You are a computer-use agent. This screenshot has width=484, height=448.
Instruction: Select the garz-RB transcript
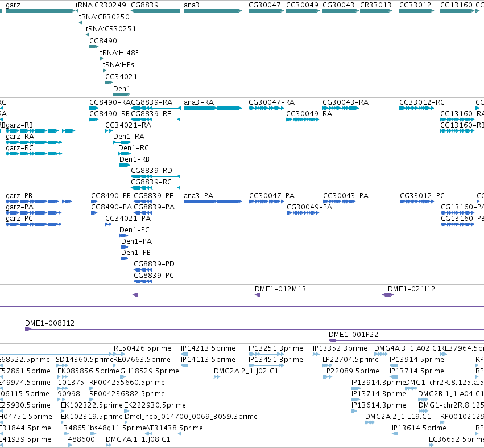40,131
